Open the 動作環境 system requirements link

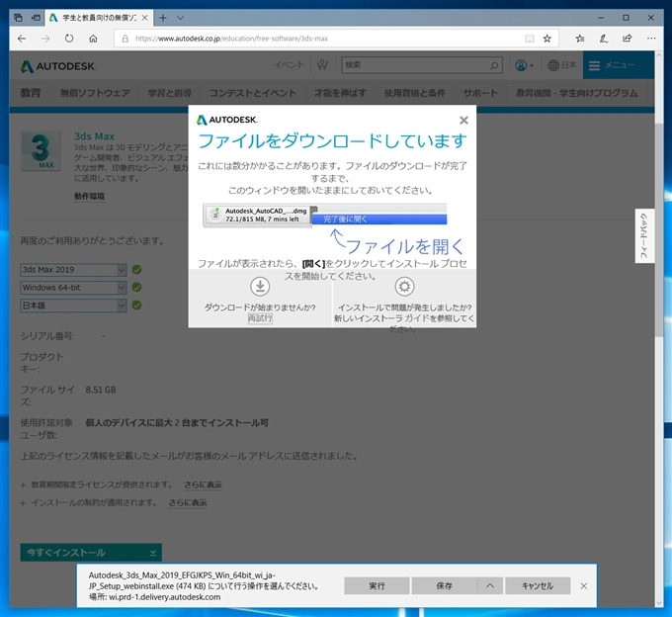coord(89,197)
